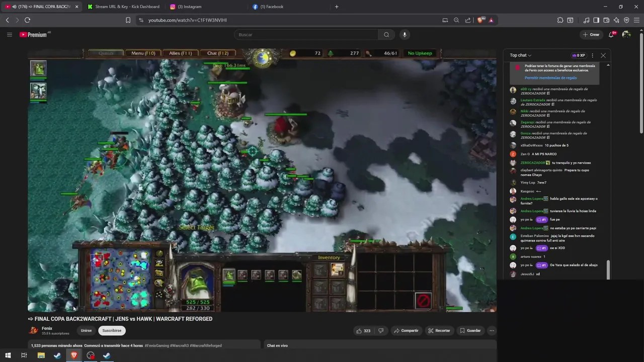Click the Buscar search field
644x362 pixels.
coord(306,35)
